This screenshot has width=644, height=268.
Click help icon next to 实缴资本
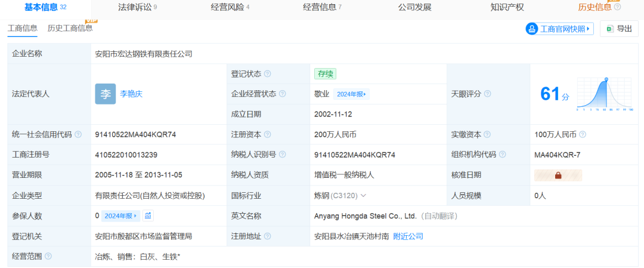[x=488, y=134]
